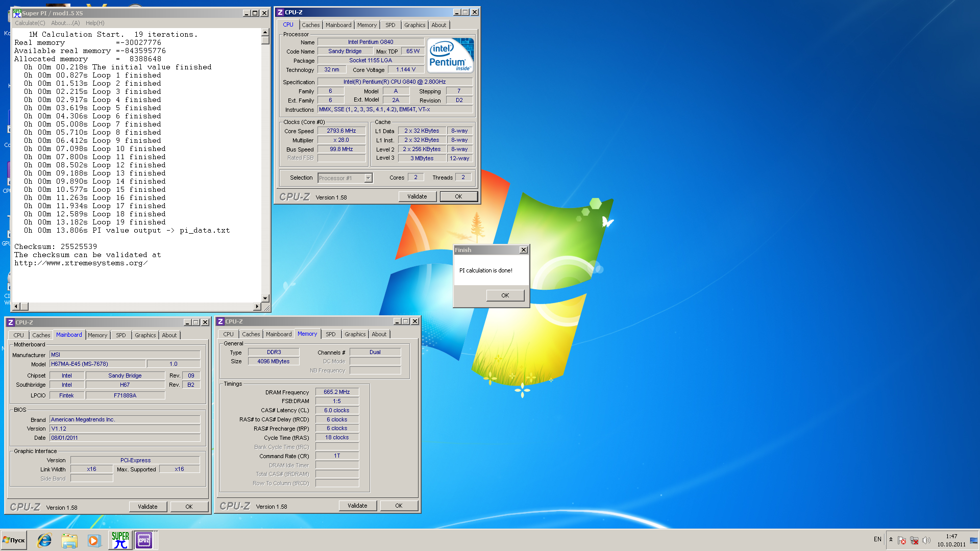Screen dimensions: 980x551
Task: Minimize the Mainboard CPU-Z window
Action: [x=187, y=322]
